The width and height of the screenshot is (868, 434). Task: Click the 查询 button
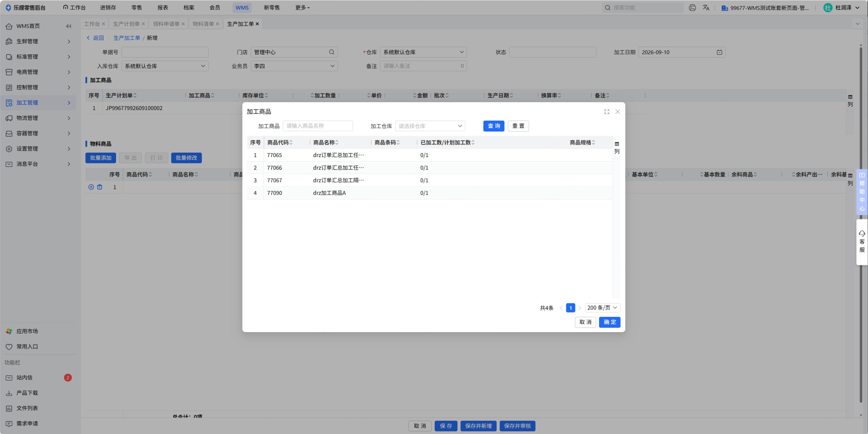pyautogui.click(x=494, y=126)
